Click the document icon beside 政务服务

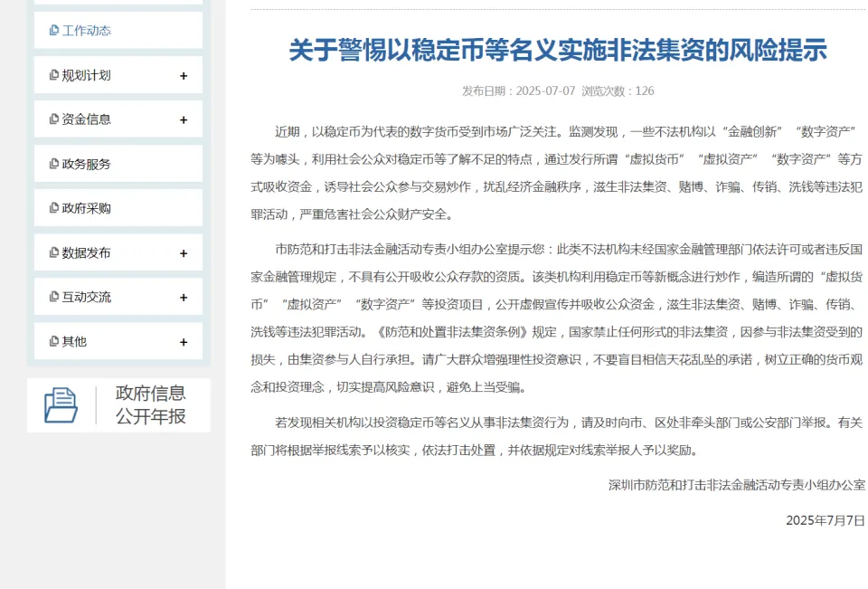coord(53,164)
